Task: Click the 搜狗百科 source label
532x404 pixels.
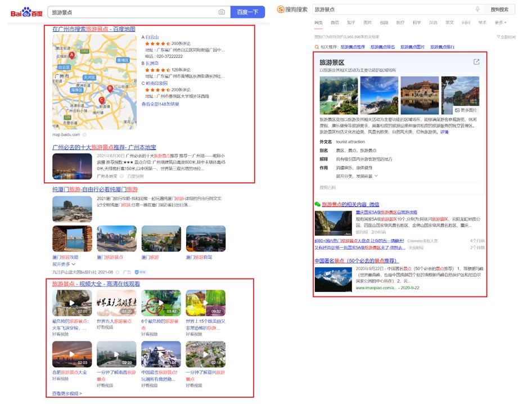Action: click(327, 187)
